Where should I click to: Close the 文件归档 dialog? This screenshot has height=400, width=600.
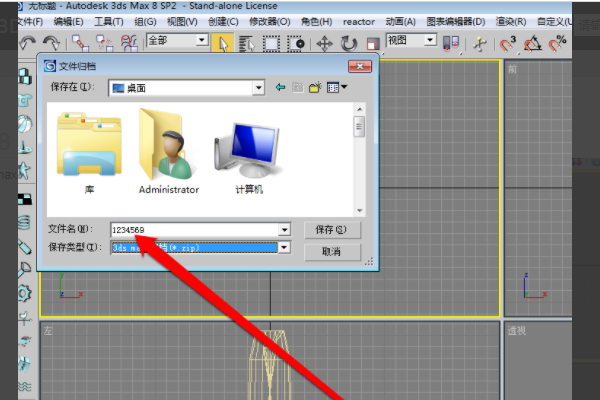(360, 66)
